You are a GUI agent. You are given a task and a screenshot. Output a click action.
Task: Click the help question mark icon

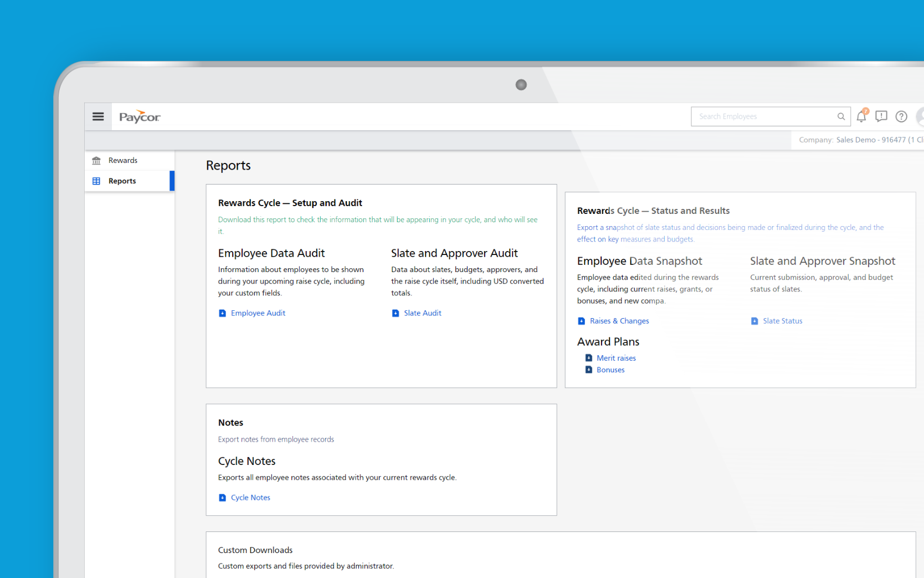tap(901, 116)
